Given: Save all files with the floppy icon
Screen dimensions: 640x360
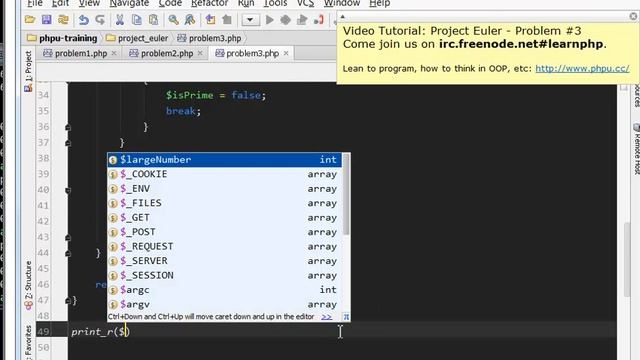Looking at the screenshot, I should 47,20.
